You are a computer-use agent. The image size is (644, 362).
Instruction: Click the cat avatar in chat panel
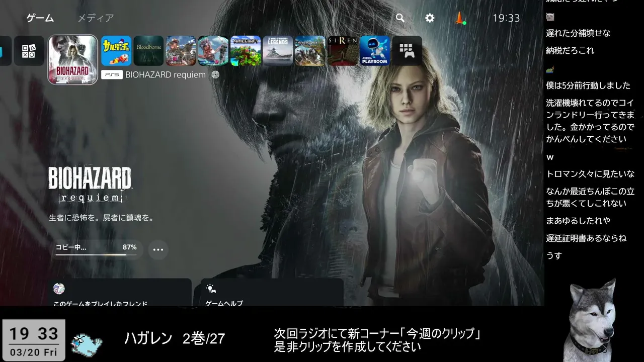point(550,17)
